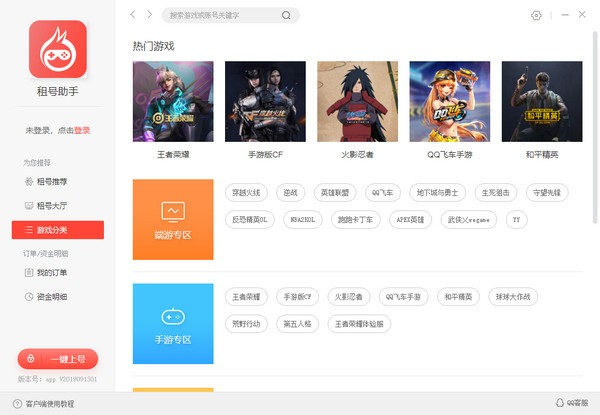Viewport: 600px width, 415px height.
Task: Click the 租号大厅 monitor icon
Action: pyautogui.click(x=29, y=206)
